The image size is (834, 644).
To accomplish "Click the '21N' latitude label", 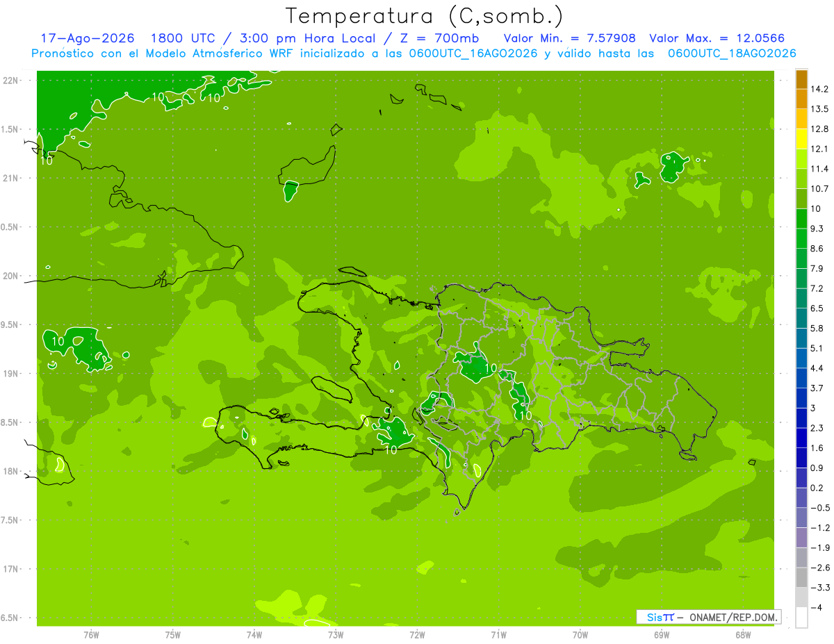I will point(11,179).
